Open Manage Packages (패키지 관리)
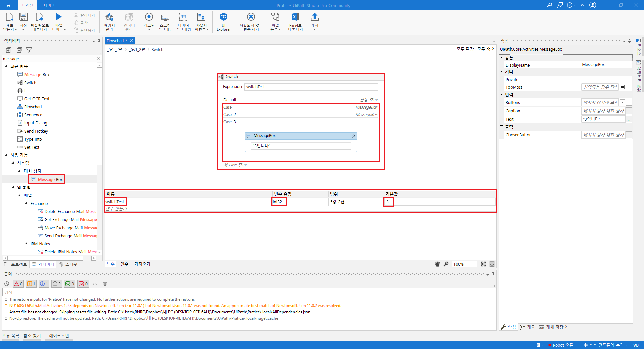The height and width of the screenshot is (349, 644). click(109, 21)
